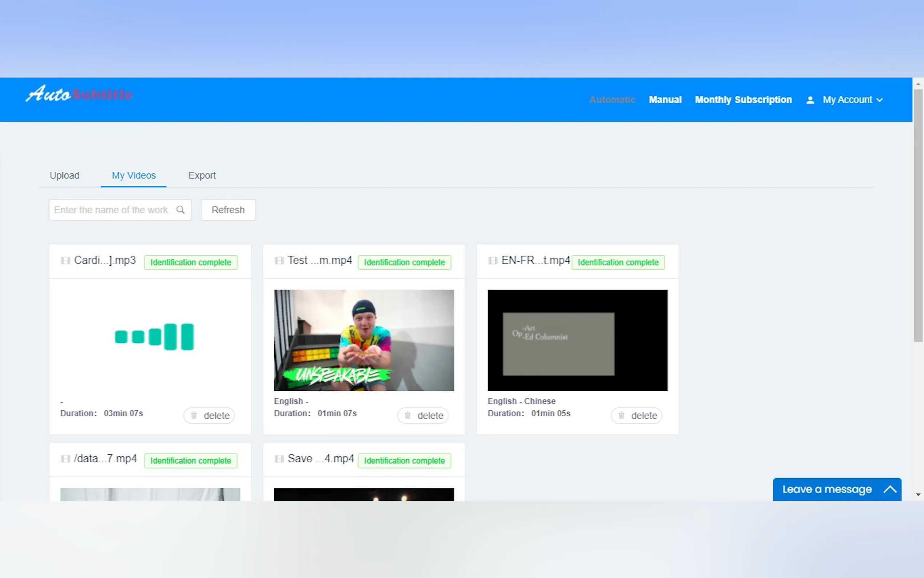This screenshot has height=578, width=924.
Task: Delete the EN-FR t.mp4 video
Action: coord(637,416)
